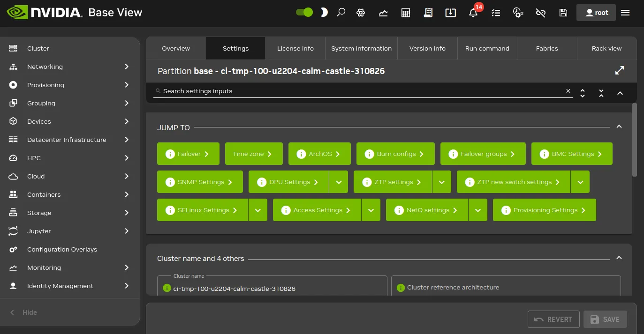Jump to Failover settings
This screenshot has width=644, height=334.
pos(188,154)
